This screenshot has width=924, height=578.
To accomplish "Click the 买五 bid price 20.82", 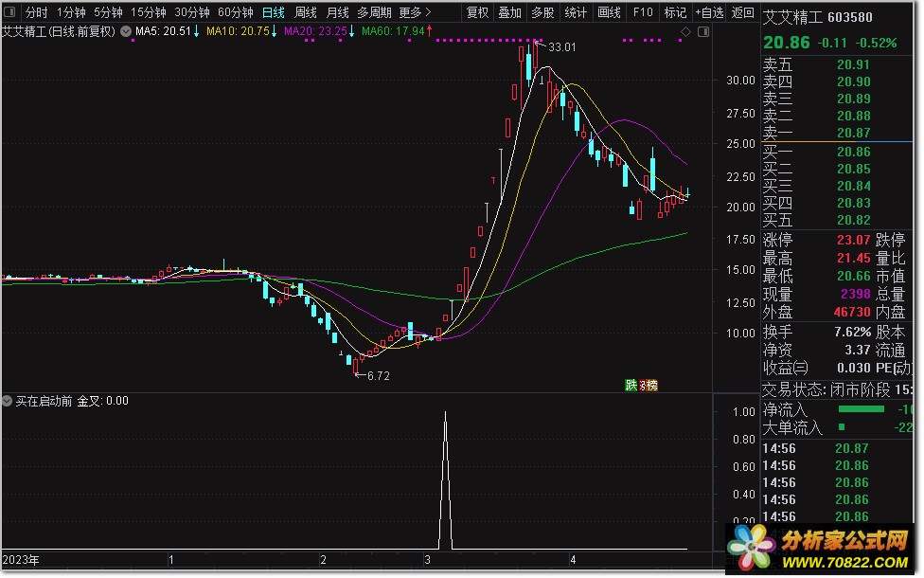I will click(853, 221).
